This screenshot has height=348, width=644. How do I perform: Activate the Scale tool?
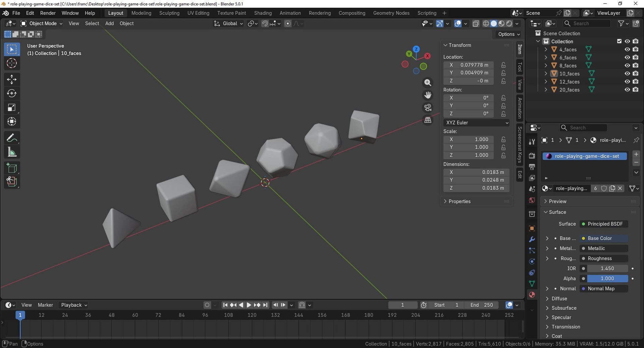tap(12, 108)
